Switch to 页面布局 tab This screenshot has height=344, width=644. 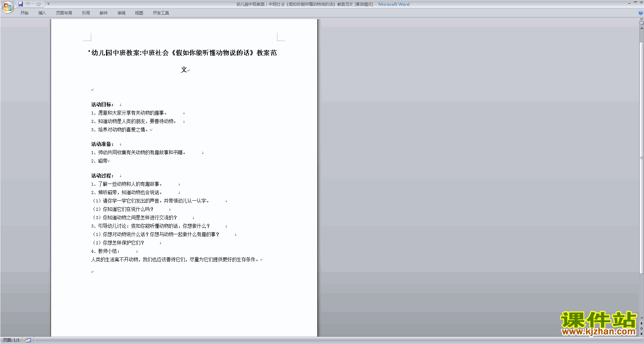[64, 13]
